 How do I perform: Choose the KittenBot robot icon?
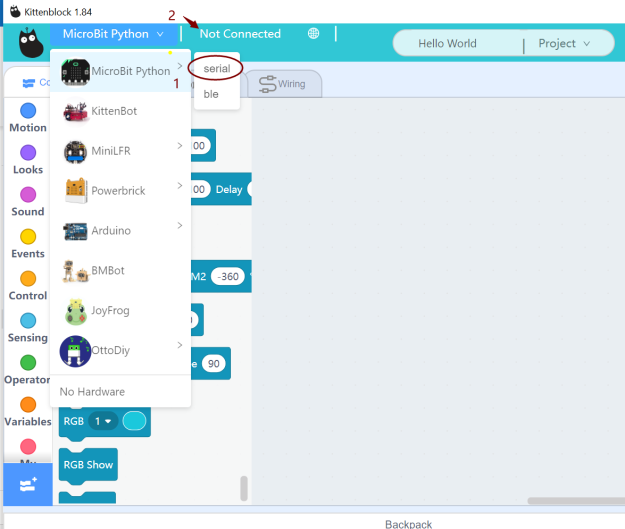pyautogui.click(x=76, y=111)
